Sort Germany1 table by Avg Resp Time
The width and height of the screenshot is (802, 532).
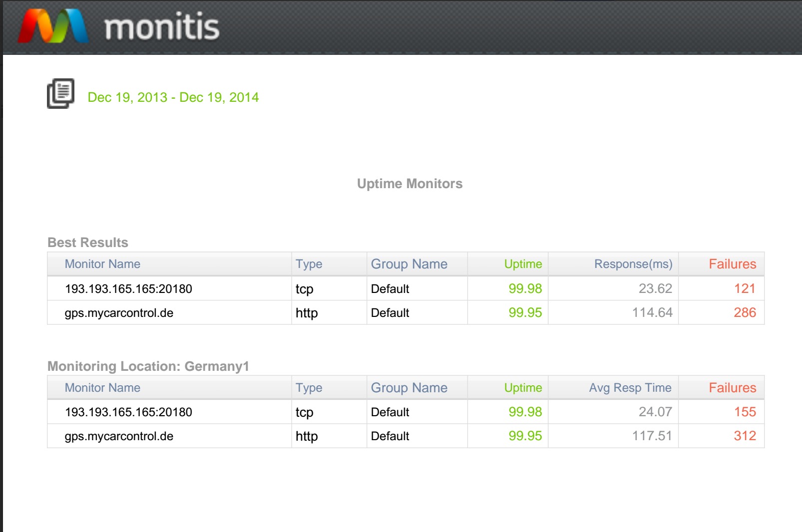[630, 388]
